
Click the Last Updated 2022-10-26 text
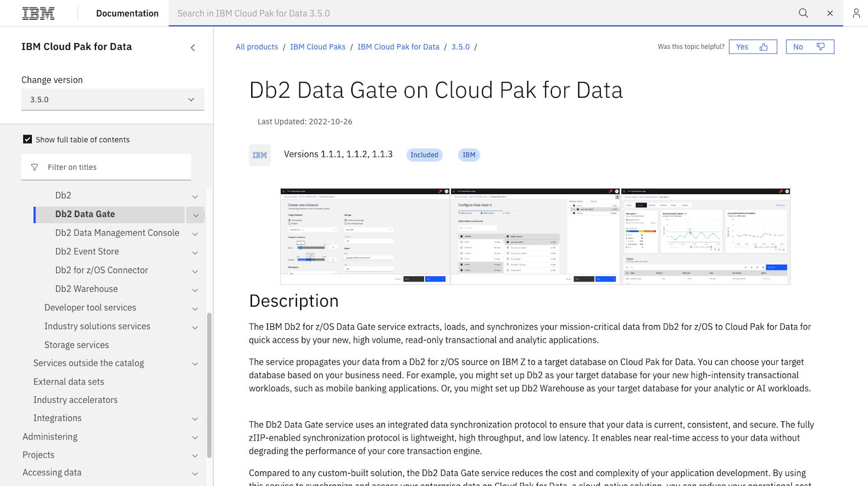click(305, 121)
